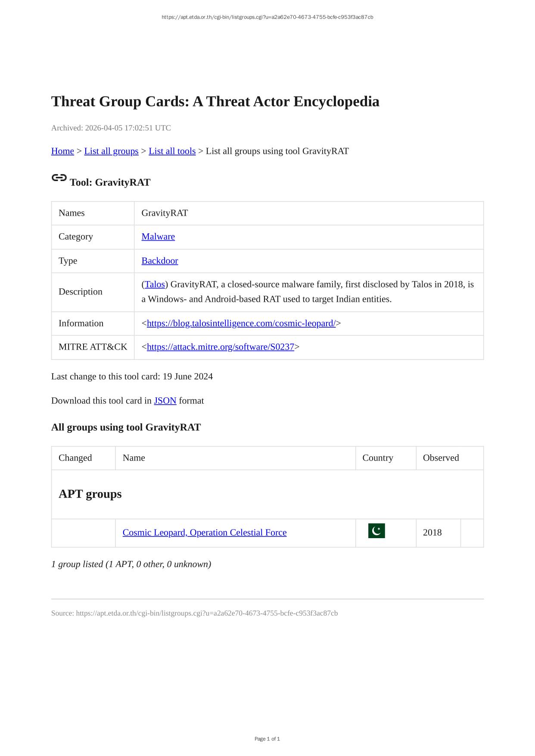
Task: Open the List all groups breadcrumb
Action: pos(111,151)
